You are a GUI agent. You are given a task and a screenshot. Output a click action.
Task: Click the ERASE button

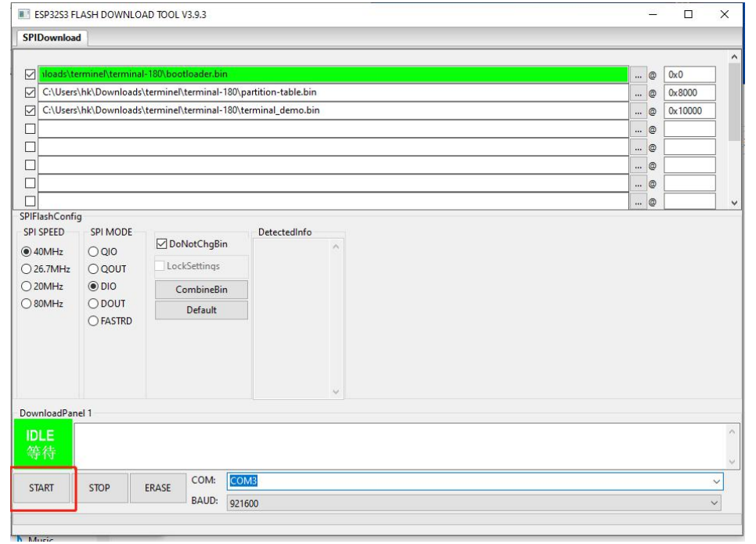pos(157,488)
